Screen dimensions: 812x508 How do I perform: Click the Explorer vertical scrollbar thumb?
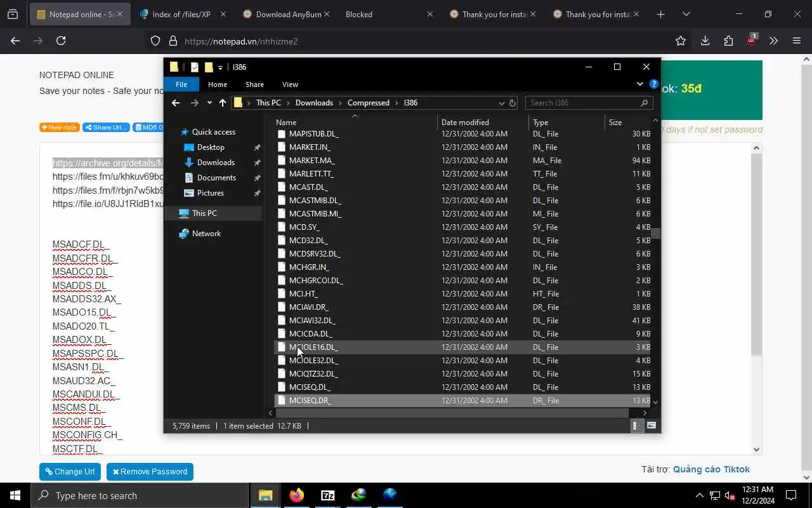655,233
